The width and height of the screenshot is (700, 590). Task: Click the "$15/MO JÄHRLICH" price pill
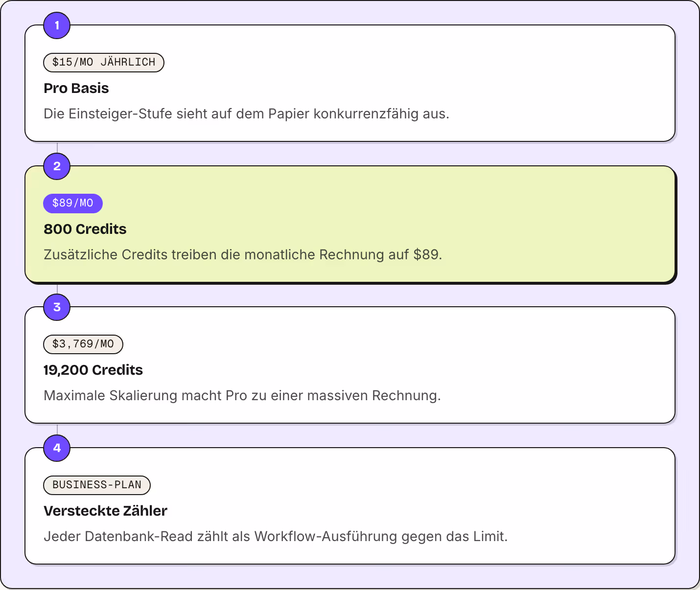[104, 63]
